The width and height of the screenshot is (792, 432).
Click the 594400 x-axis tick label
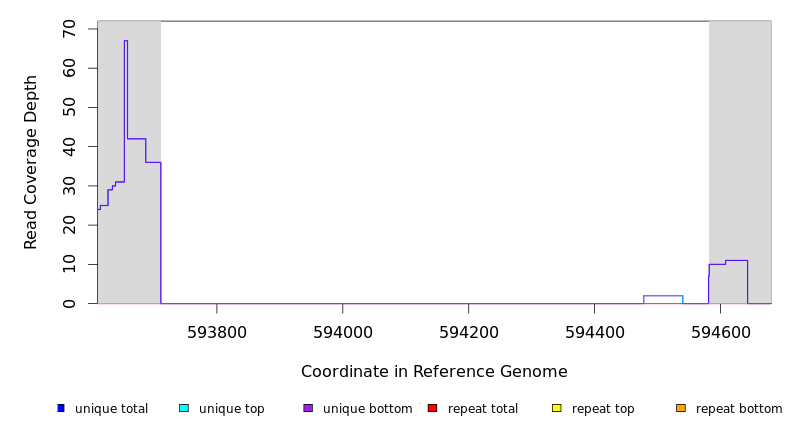click(594, 331)
